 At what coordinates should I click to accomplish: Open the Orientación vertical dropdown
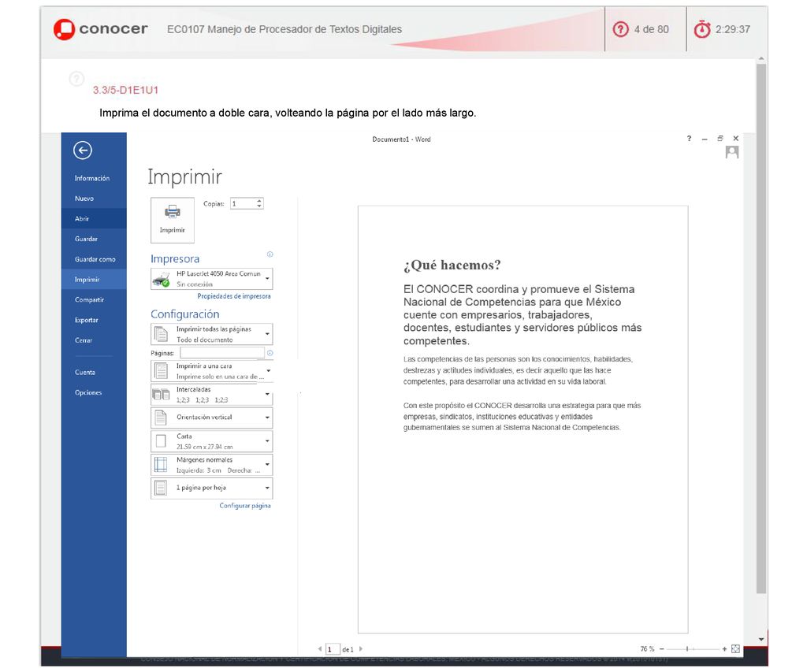click(x=211, y=418)
